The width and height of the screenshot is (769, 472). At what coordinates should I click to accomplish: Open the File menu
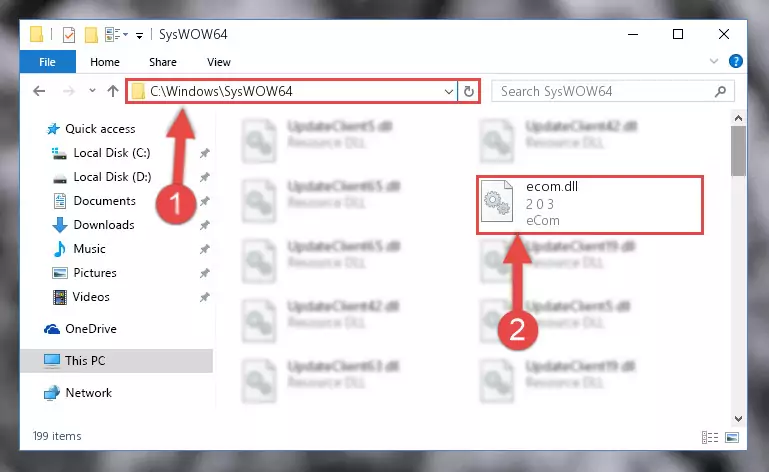coord(48,62)
